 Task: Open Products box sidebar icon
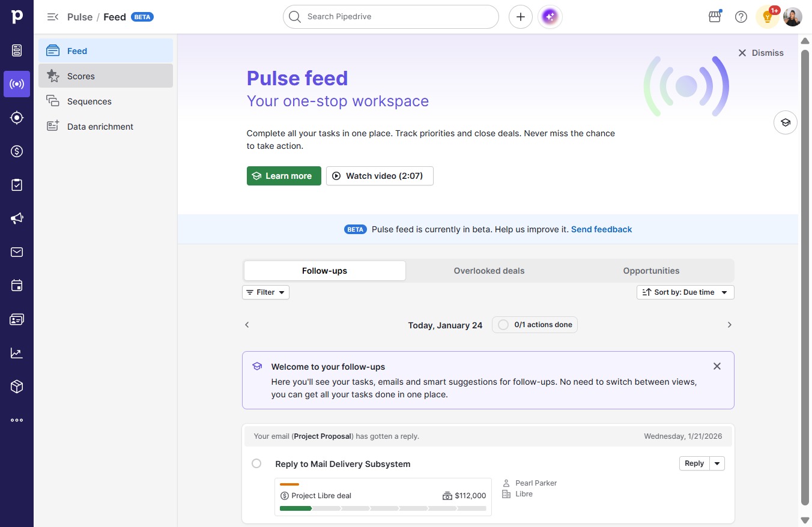tap(17, 387)
